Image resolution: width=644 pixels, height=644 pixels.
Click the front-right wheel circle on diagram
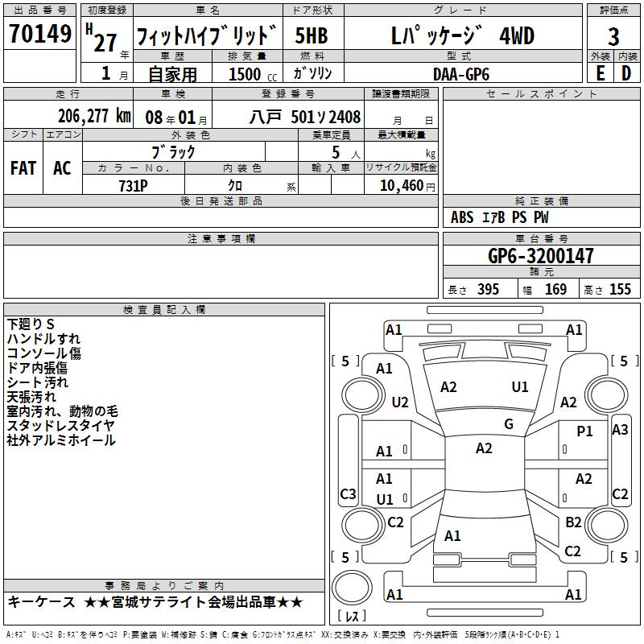[607, 396]
